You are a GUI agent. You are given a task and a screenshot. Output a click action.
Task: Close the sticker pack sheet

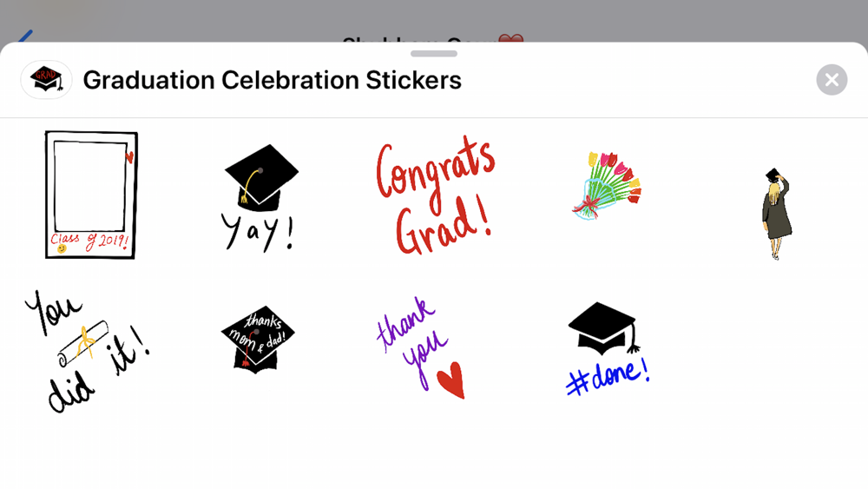tap(832, 80)
